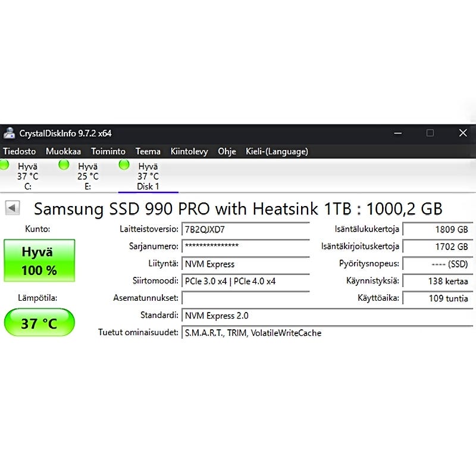Open the Muokkaa menu

63,151
